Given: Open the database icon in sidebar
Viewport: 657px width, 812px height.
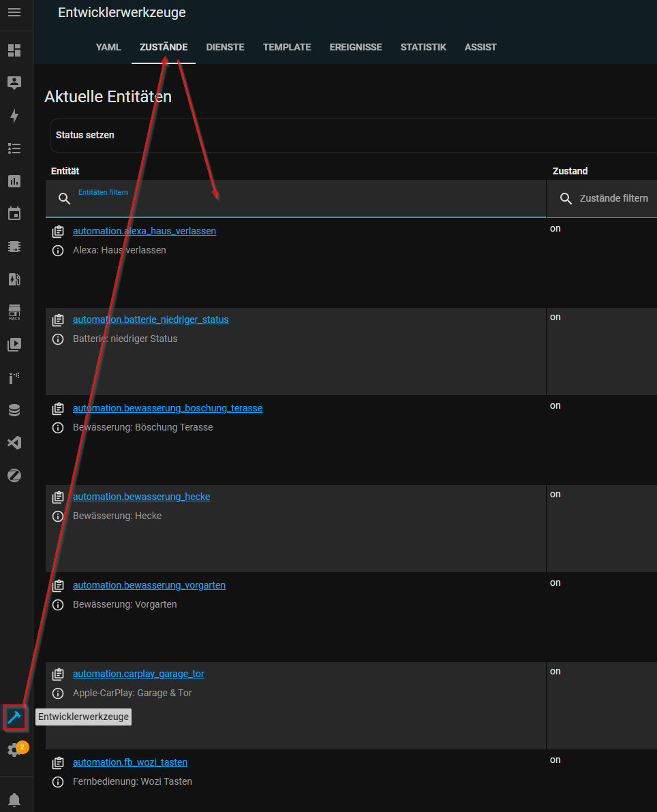Looking at the screenshot, I should click(x=14, y=410).
